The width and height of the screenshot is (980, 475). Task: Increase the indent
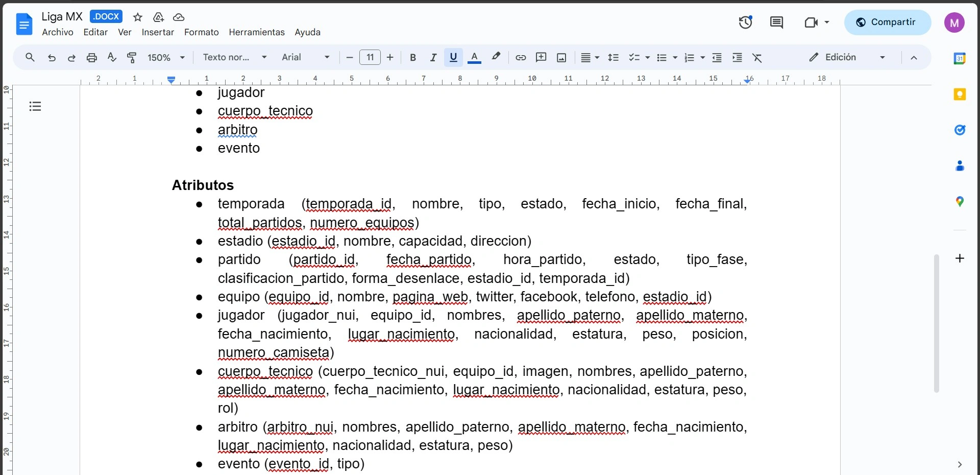click(x=737, y=57)
